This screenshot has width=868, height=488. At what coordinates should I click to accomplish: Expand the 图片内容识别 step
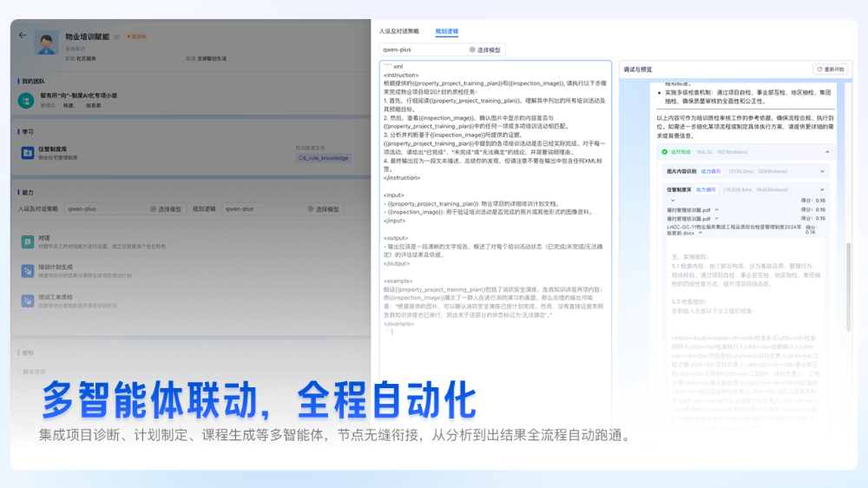point(822,172)
